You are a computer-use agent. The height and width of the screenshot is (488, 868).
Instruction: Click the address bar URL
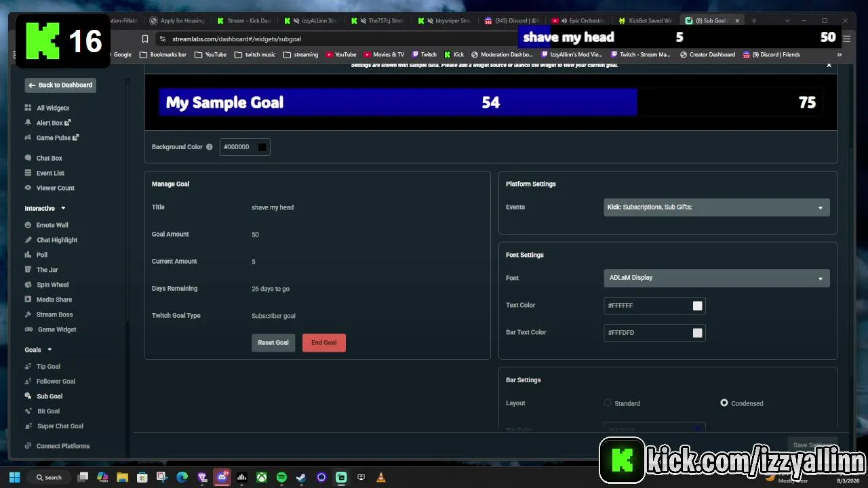point(237,39)
